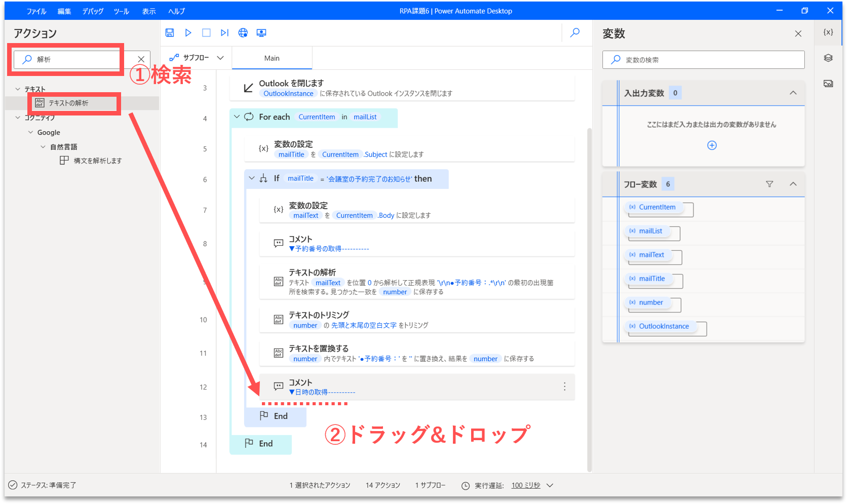Image resolution: width=847 pixels, height=504 pixels.
Task: Add a new input/output variable
Action: [712, 145]
